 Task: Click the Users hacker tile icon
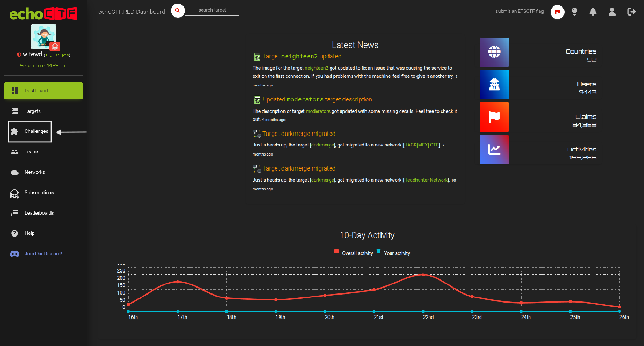(494, 84)
